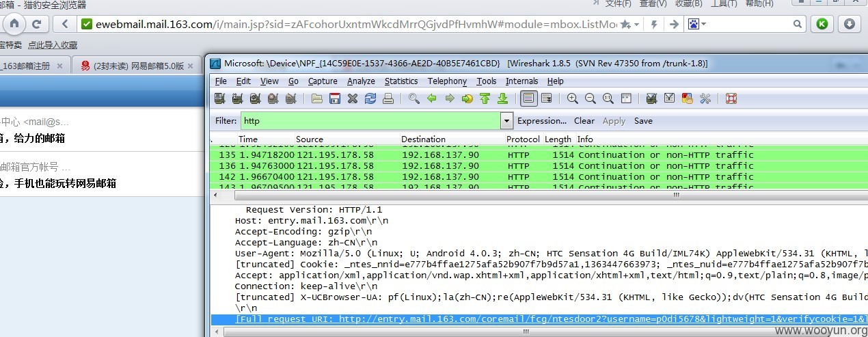The image size is (868, 337).
Task: Open the Filter history dropdown arrow
Action: point(506,121)
